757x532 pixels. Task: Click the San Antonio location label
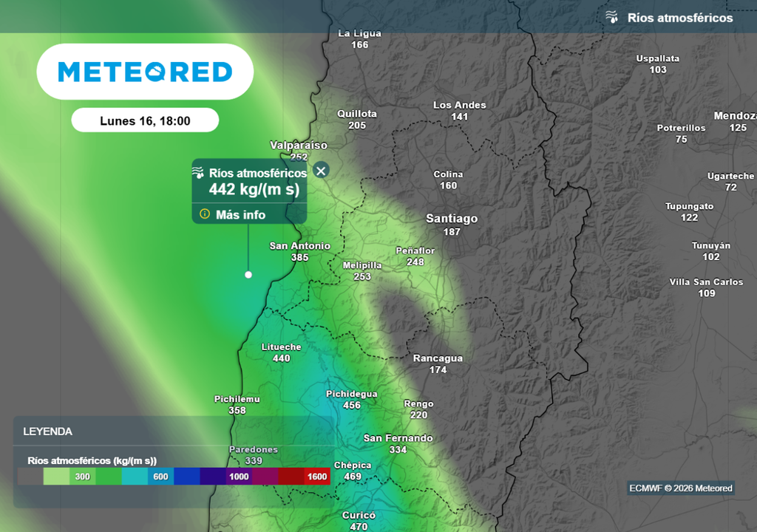[299, 246]
